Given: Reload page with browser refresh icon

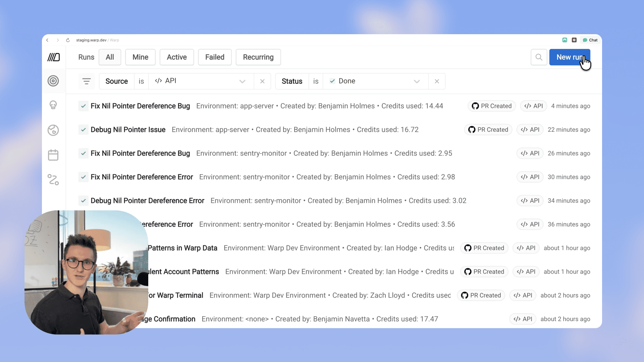Looking at the screenshot, I should 68,40.
